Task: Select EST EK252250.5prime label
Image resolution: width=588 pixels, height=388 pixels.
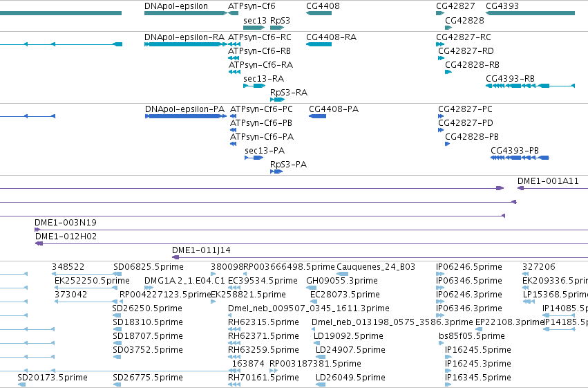Action: pyautogui.click(x=93, y=281)
